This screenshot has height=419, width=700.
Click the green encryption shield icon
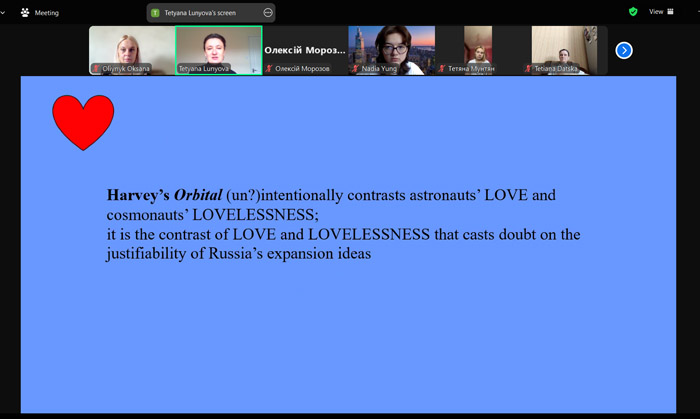click(x=633, y=12)
